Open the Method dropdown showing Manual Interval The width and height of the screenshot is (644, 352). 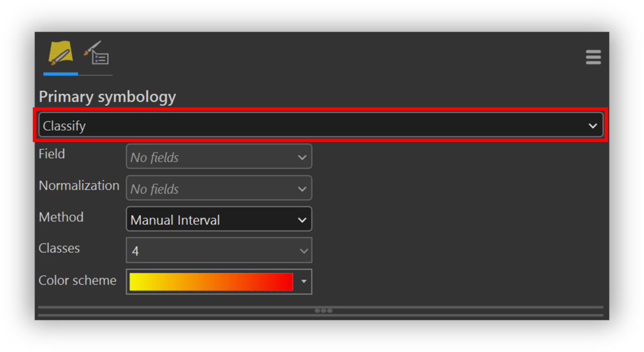(x=219, y=219)
